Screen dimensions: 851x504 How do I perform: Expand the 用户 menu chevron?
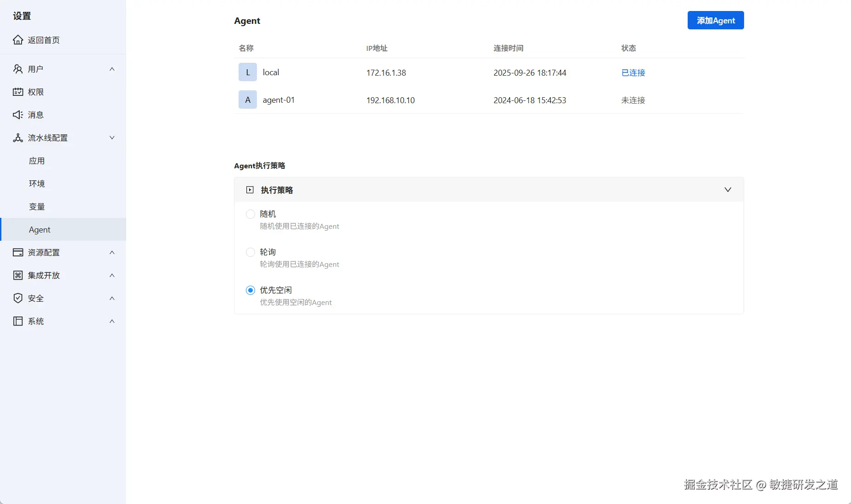click(x=112, y=69)
